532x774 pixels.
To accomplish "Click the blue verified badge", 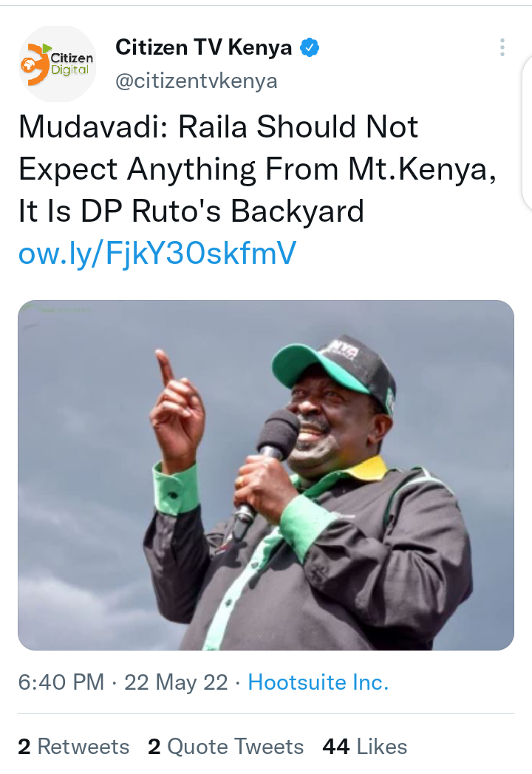I will coord(310,47).
